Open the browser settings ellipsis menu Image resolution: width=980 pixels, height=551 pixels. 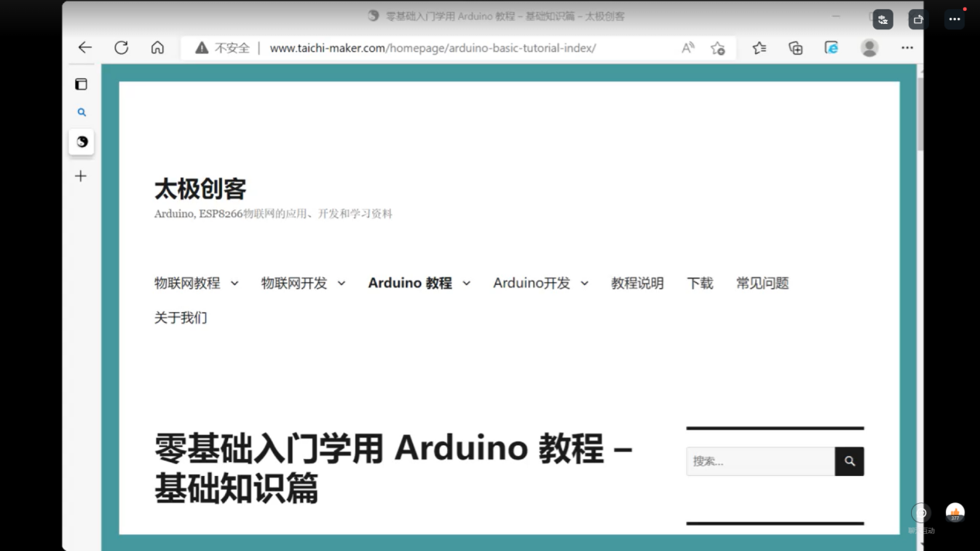point(907,48)
